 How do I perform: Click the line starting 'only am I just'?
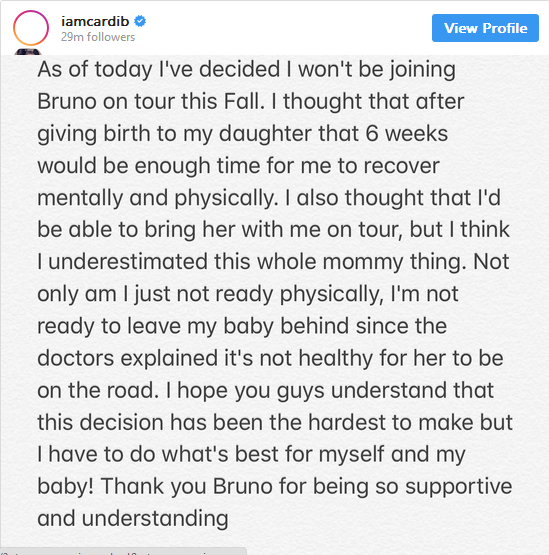coord(248,294)
